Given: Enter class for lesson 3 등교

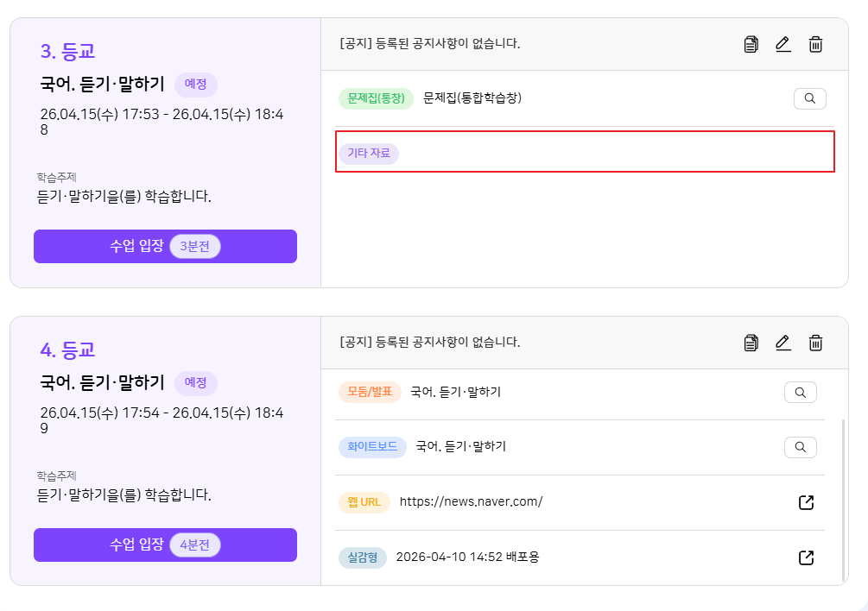Looking at the screenshot, I should point(165,246).
